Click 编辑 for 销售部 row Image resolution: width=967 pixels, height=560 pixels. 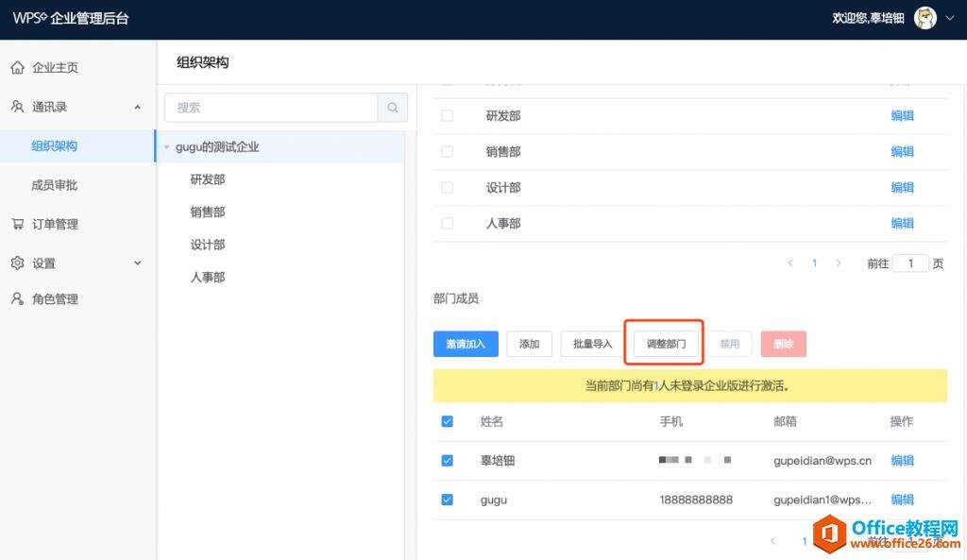(x=902, y=151)
